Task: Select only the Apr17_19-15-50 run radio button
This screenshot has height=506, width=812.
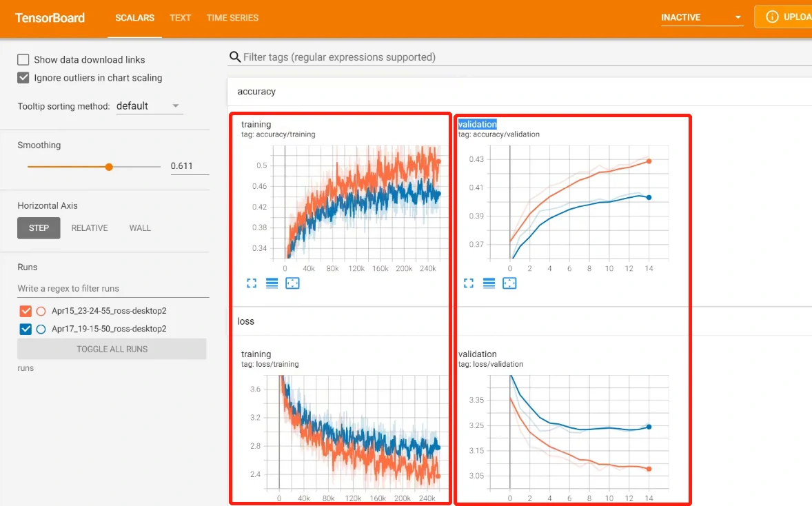Action: 41,329
